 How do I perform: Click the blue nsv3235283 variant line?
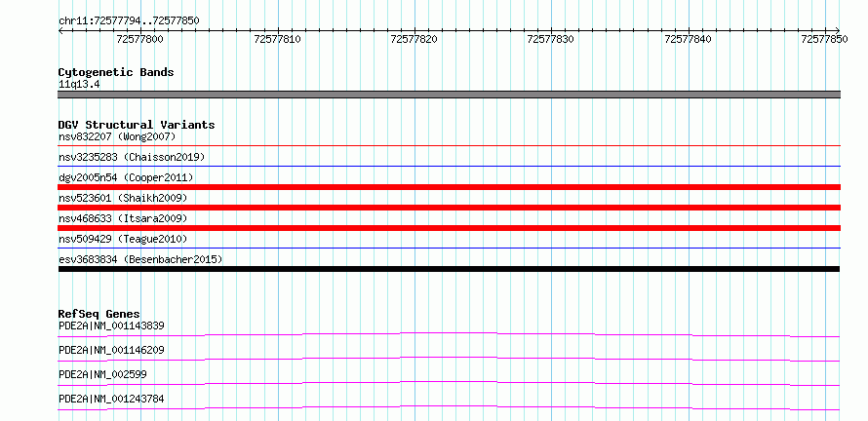pos(449,166)
